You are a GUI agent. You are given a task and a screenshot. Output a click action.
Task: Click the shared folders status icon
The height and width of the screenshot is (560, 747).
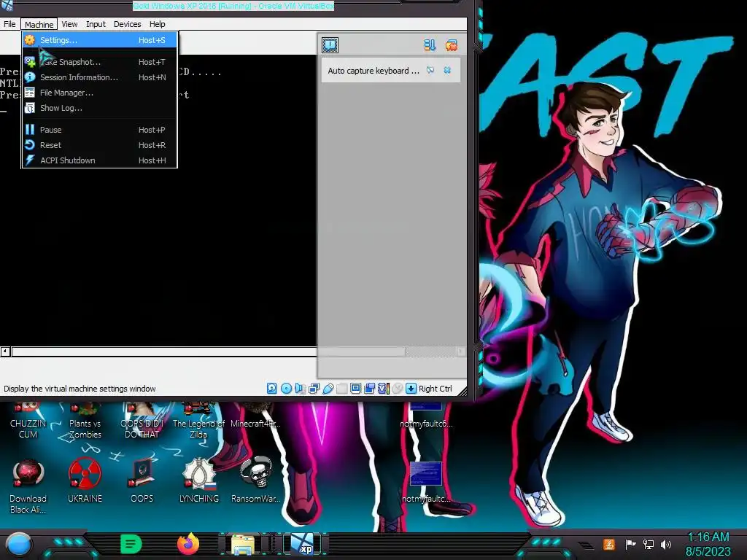click(x=341, y=389)
